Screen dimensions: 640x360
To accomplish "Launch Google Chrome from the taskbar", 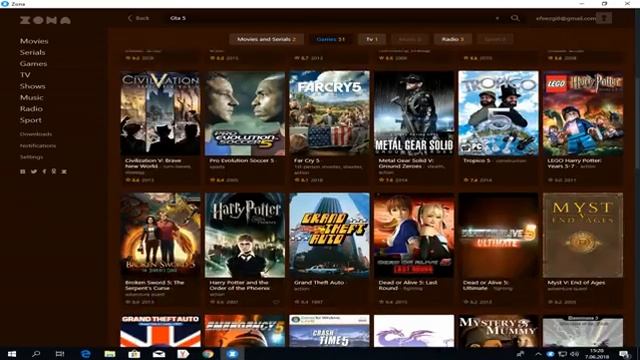I will (x=208, y=354).
